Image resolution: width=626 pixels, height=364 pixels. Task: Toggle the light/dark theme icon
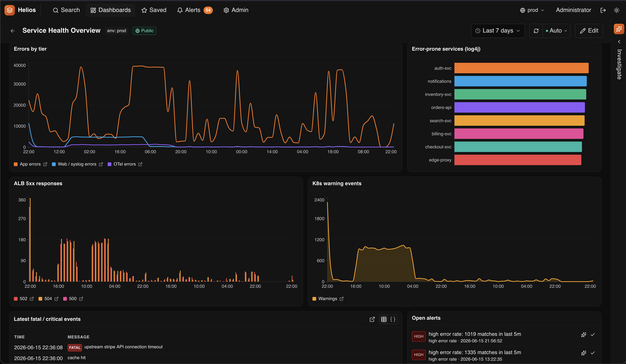point(616,10)
